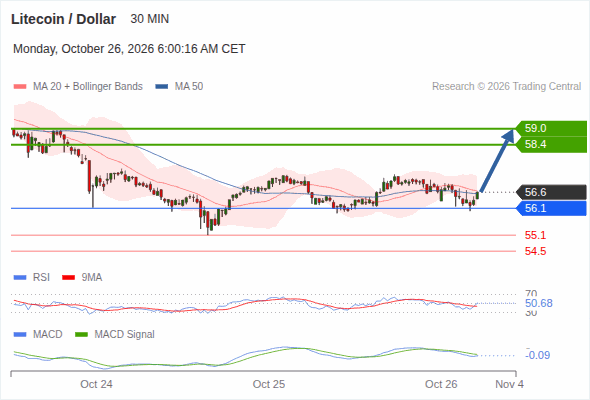Click the MA 20 + Bollinger Bands legend label
The width and height of the screenshot is (590, 400).
coord(88,87)
